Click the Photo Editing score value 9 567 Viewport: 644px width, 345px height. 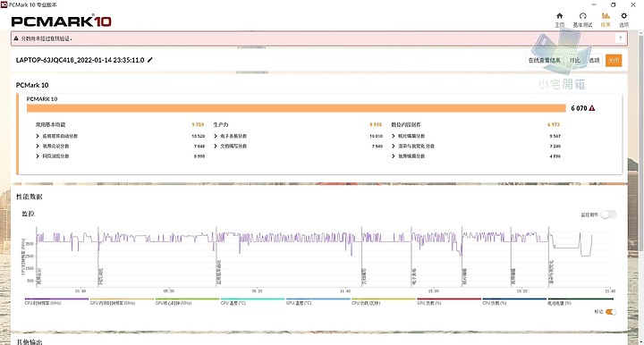pos(555,136)
